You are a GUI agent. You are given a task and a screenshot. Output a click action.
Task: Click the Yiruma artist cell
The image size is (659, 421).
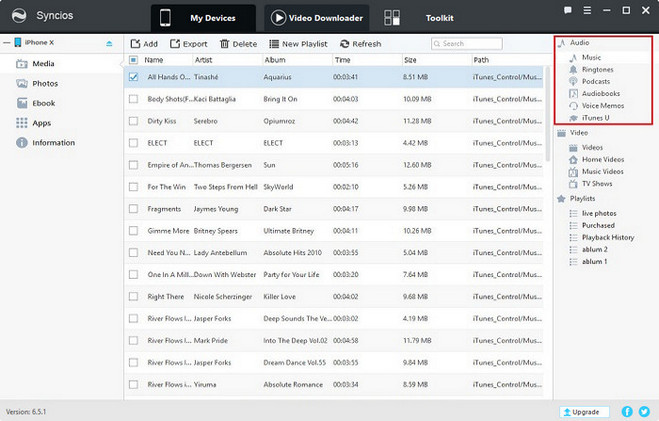pyautogui.click(x=205, y=384)
